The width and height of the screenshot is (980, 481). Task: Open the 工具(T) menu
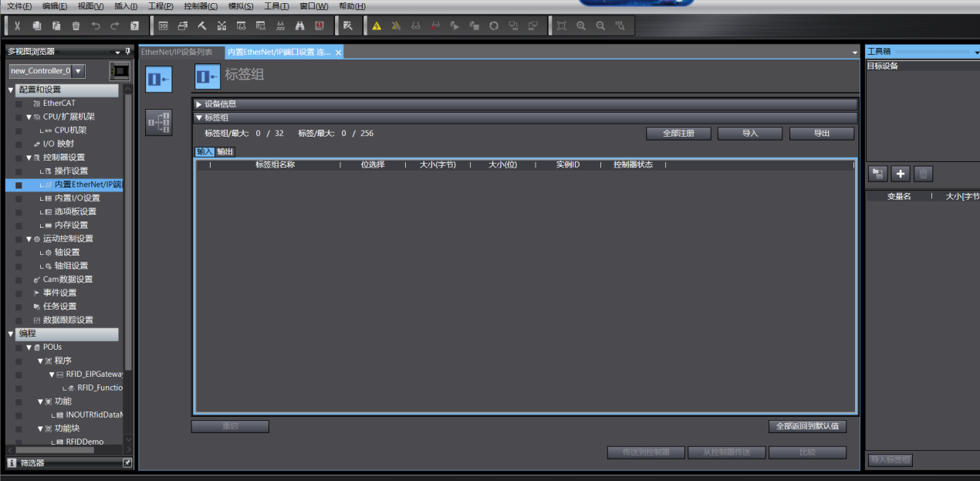point(276,6)
